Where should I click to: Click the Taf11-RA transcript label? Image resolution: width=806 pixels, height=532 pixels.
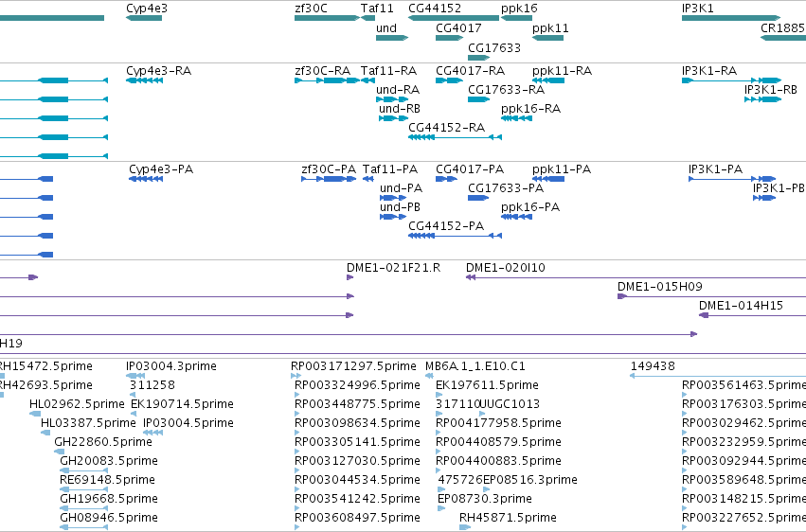388,71
